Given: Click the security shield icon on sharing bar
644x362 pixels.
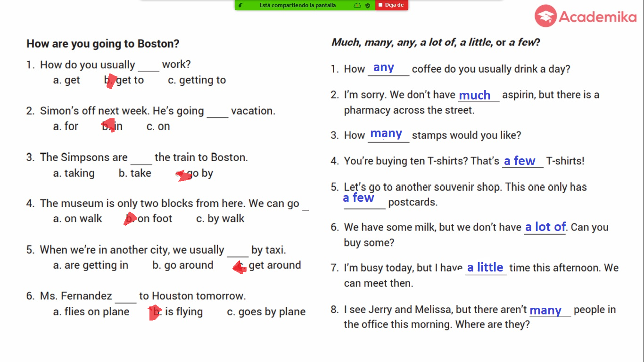Looking at the screenshot, I should tap(368, 5).
